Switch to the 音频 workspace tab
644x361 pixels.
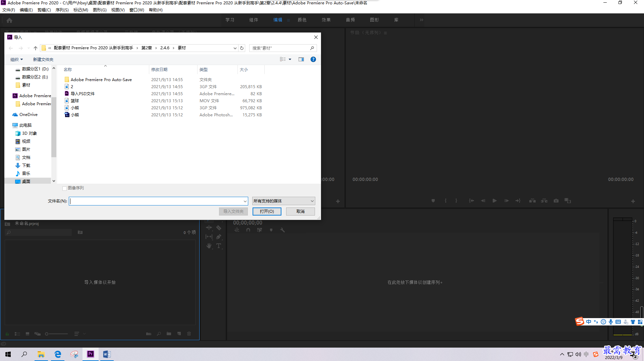tap(350, 20)
